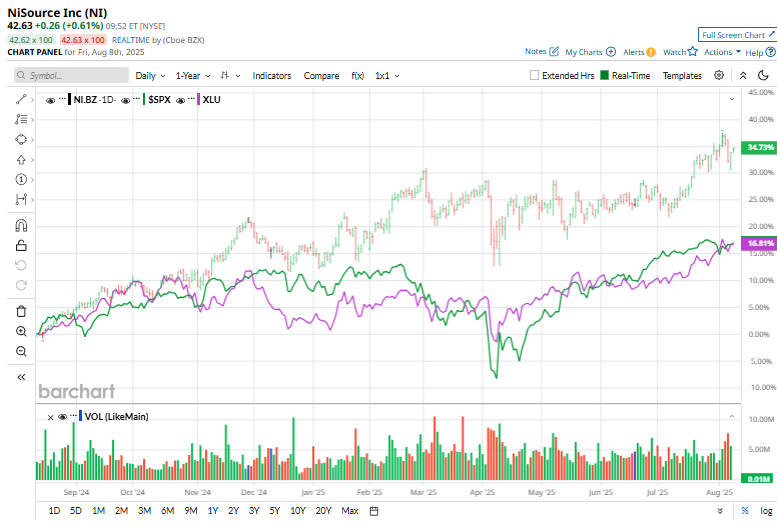777x528 pixels.
Task: Open the Compare button
Action: (321, 76)
